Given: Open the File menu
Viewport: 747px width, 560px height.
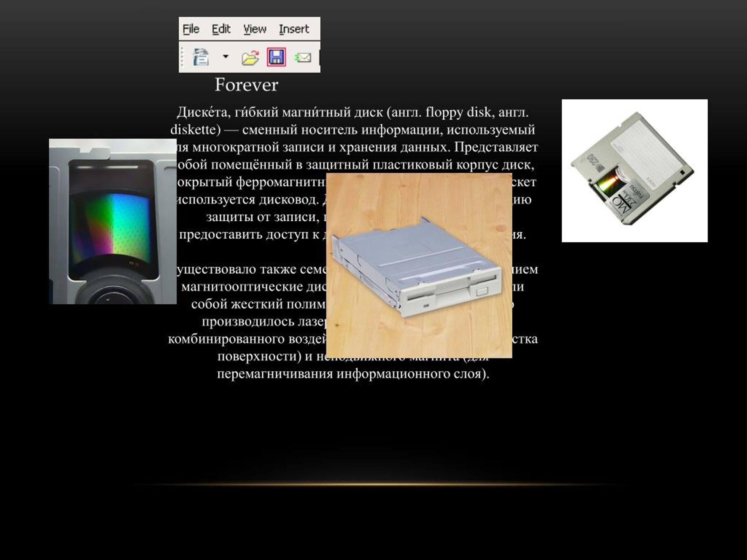Looking at the screenshot, I should pyautogui.click(x=191, y=29).
